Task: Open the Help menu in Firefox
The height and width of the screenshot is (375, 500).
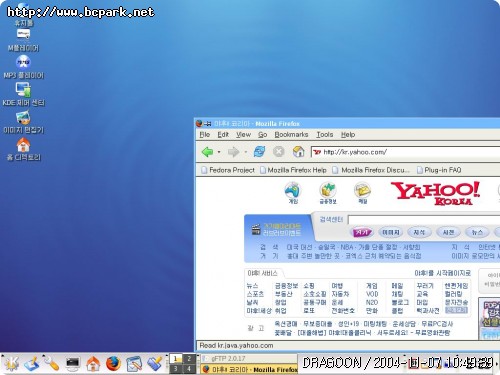Action: [348, 135]
